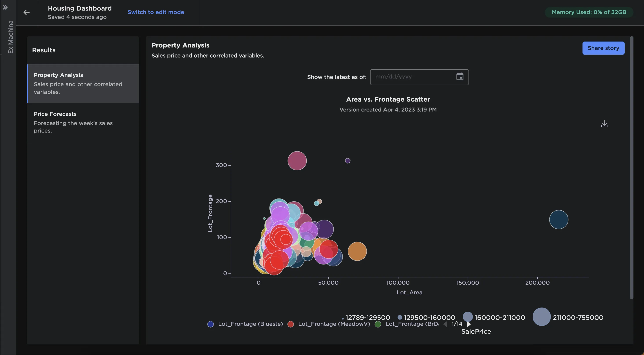Switch to edit mode
This screenshot has height=355, width=644.
tap(156, 12)
